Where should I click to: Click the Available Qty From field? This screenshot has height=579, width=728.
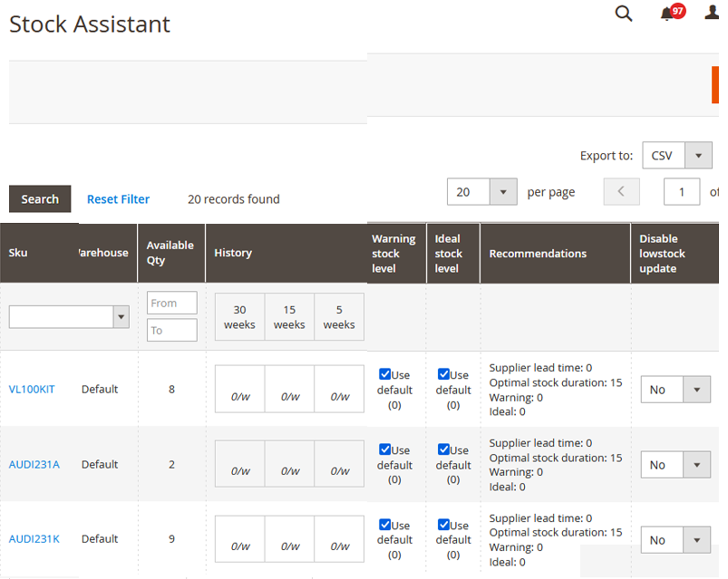tap(171, 304)
